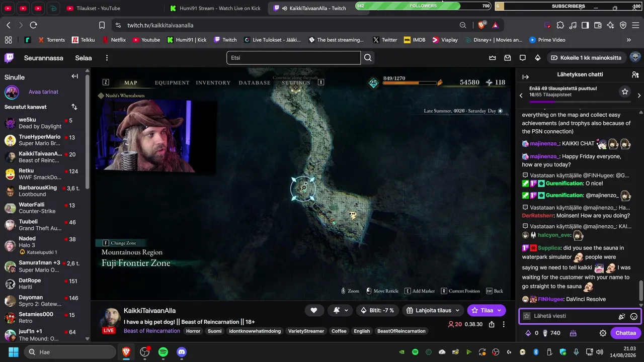Click the Get Bits diamond icon in the top bar
Screen dimensions: 644x362
(x=538, y=58)
